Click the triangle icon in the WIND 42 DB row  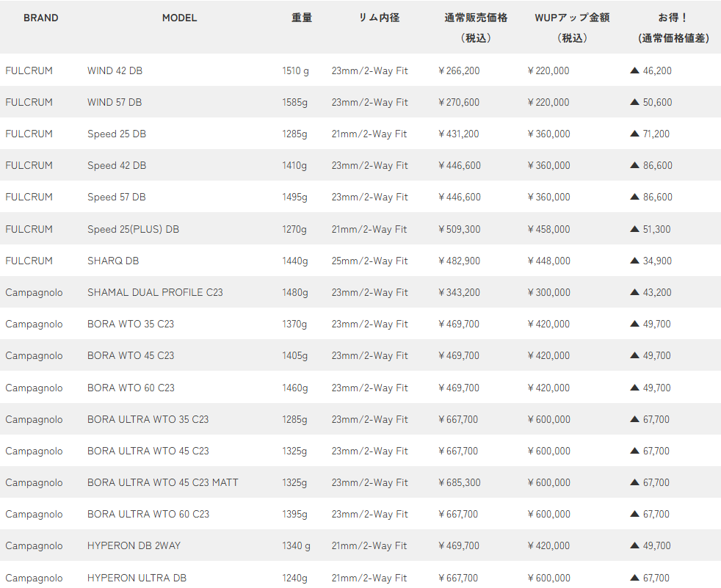(635, 71)
